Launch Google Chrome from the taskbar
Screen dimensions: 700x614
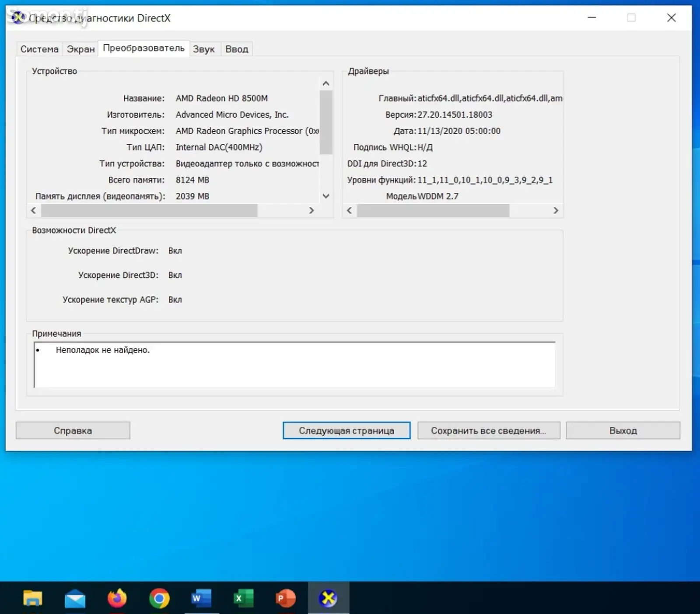tap(159, 598)
